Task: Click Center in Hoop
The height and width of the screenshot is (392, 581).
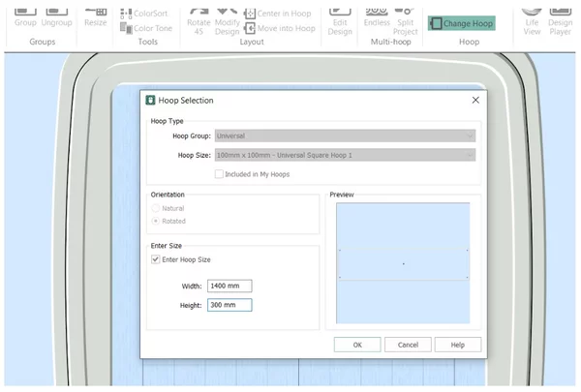Action: click(277, 14)
